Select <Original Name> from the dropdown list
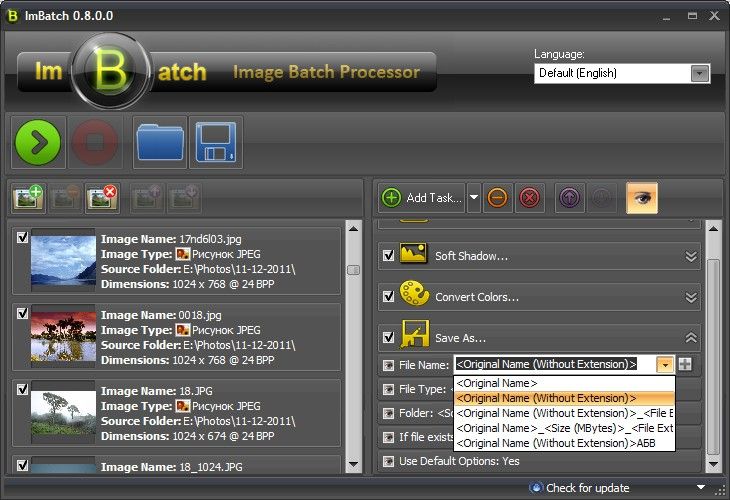This screenshot has height=500, width=730. point(497,383)
